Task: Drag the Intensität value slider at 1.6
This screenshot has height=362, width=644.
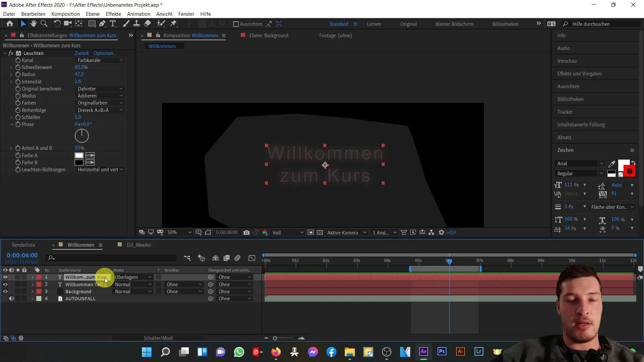Action: [77, 81]
